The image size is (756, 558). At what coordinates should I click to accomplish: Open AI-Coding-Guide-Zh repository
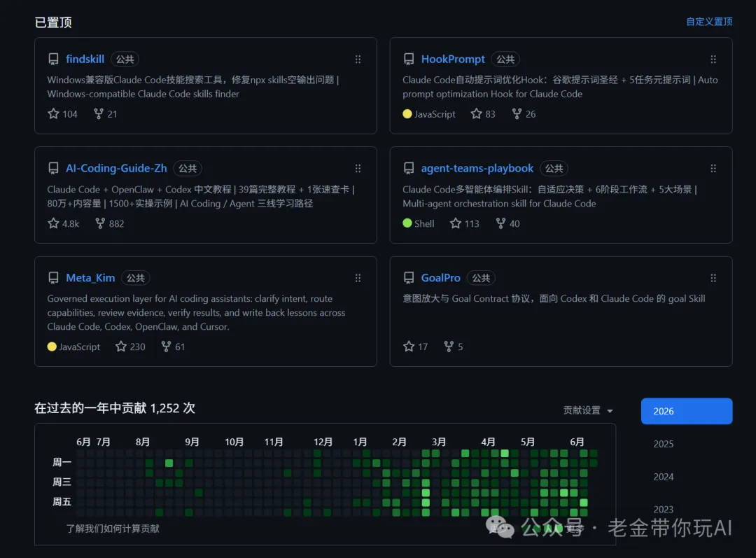click(116, 168)
